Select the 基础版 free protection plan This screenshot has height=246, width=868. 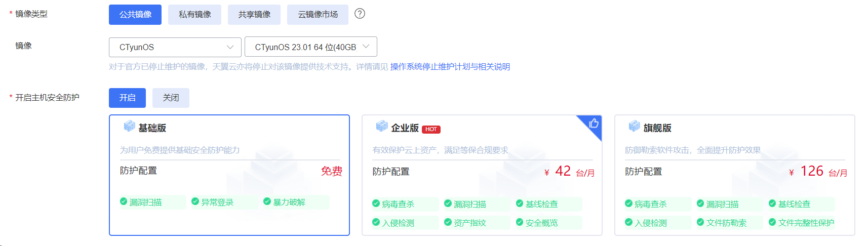[x=229, y=175]
